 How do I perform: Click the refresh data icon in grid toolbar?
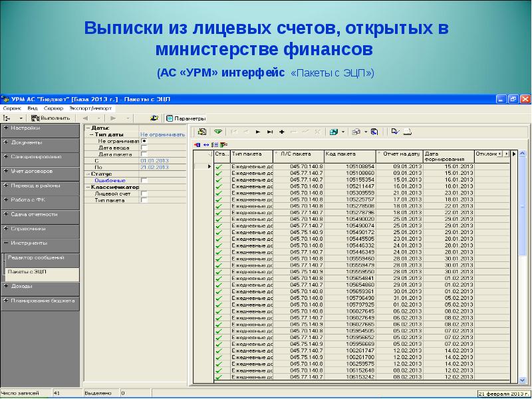coord(202,132)
